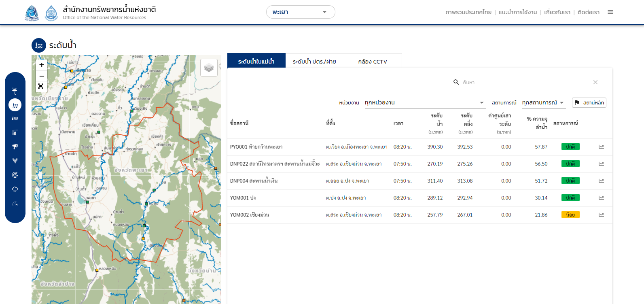The image size is (644, 304).
Task: Open chart for YOM002 เชียงม่วน
Action: [602, 215]
